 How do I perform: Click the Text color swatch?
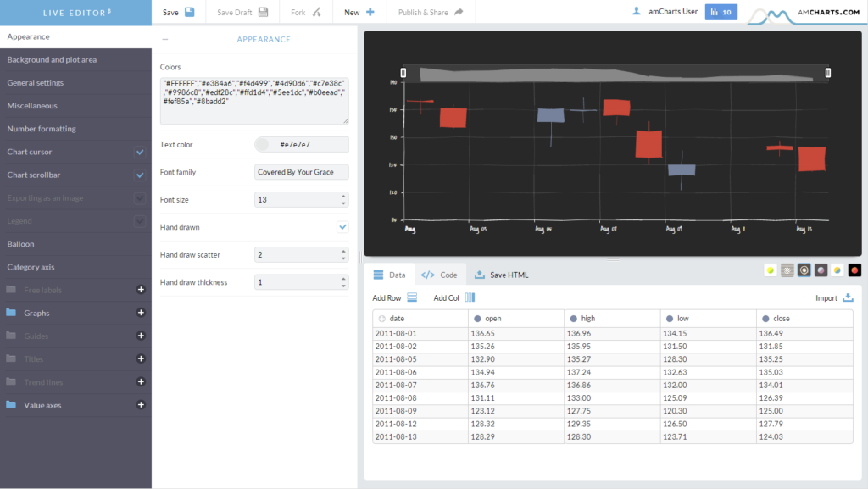(262, 144)
